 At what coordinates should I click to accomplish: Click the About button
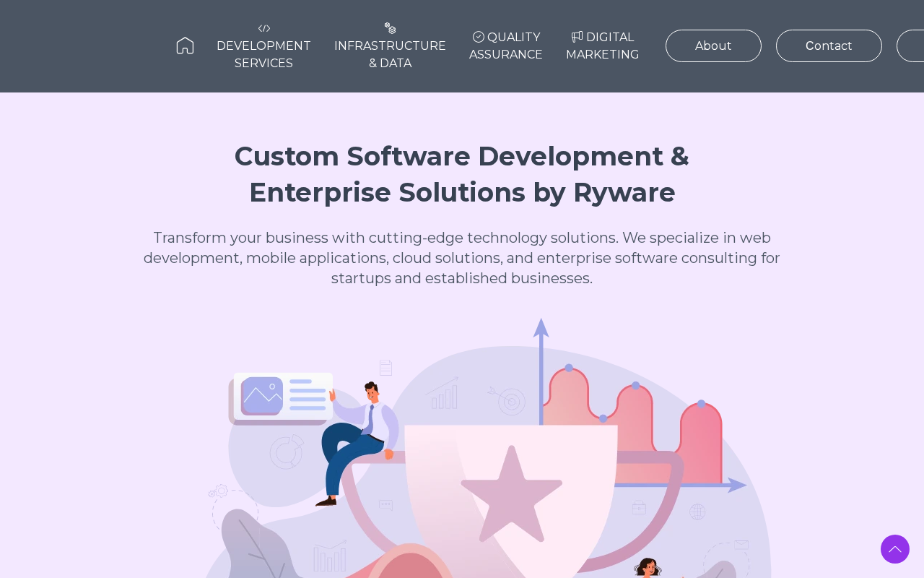713,46
